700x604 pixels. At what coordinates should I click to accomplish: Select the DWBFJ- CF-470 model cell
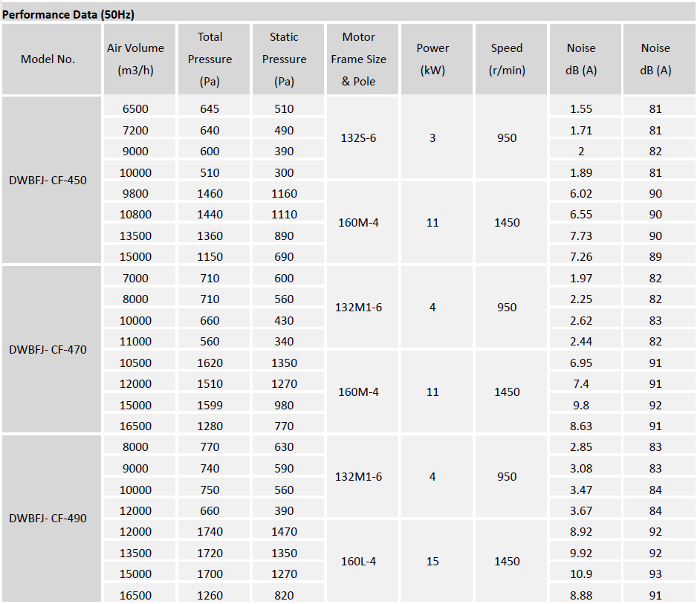[48, 349]
